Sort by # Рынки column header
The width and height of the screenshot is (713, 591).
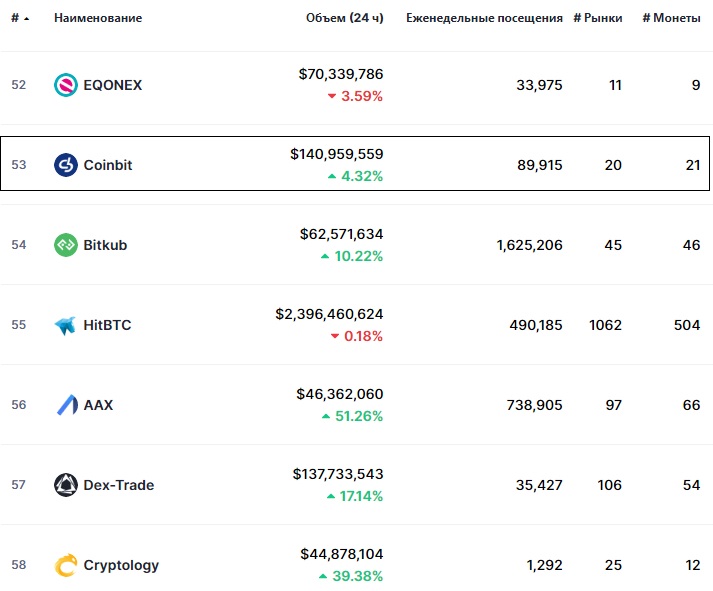pyautogui.click(x=598, y=18)
